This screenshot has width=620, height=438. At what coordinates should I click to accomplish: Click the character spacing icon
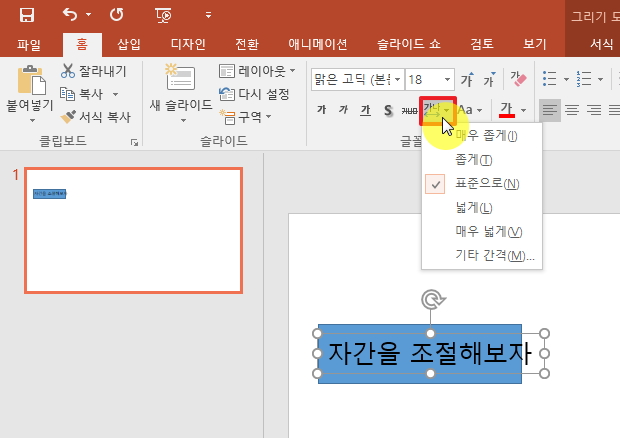click(432, 110)
